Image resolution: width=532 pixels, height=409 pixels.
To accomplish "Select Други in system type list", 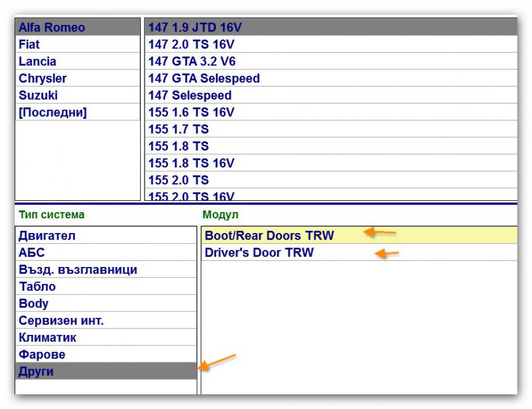I will pos(36,372).
